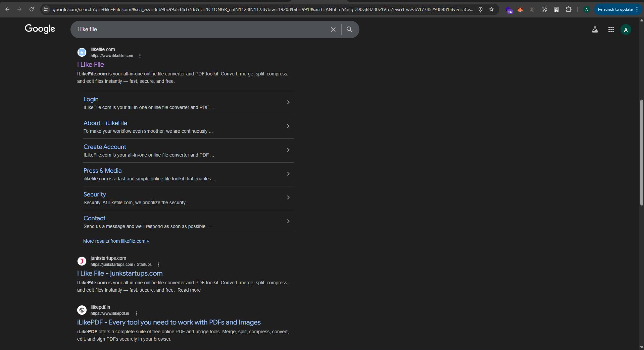
Task: Open the Security sitelink
Action: click(95, 194)
